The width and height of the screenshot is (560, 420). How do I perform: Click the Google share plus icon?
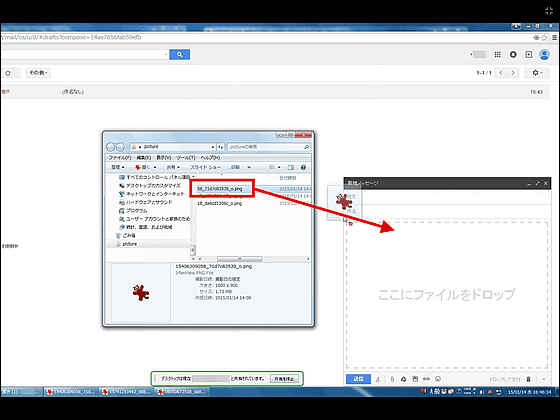529,54
